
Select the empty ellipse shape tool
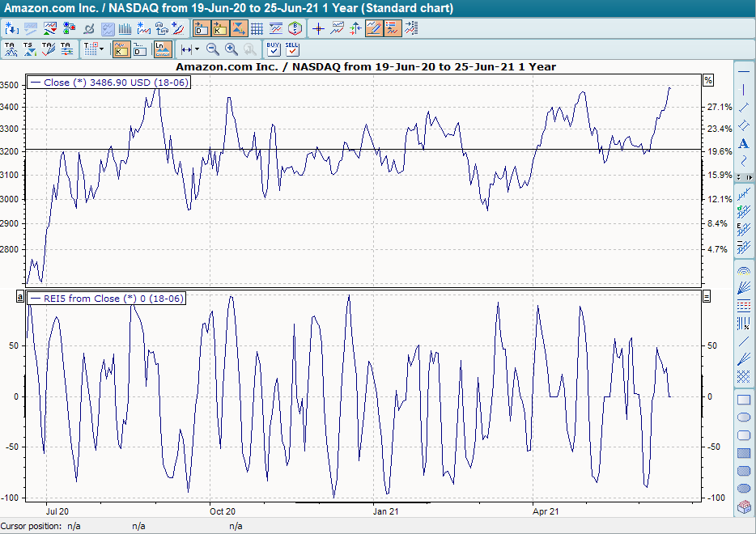point(744,417)
